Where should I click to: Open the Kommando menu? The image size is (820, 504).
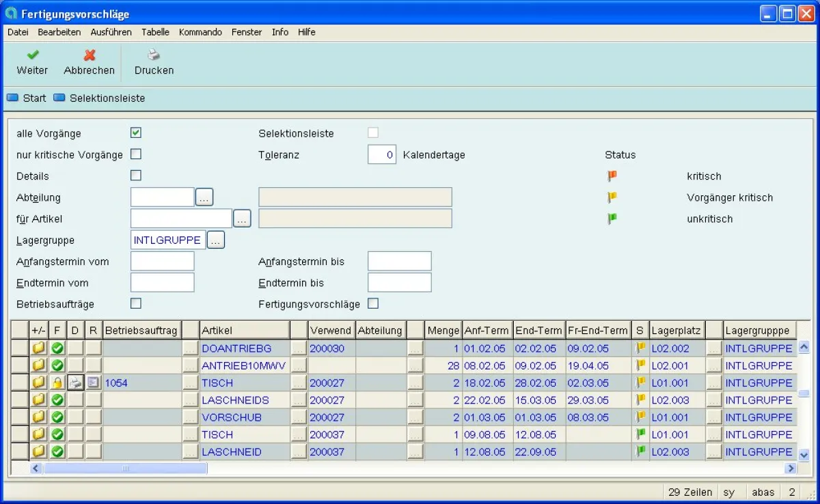200,32
